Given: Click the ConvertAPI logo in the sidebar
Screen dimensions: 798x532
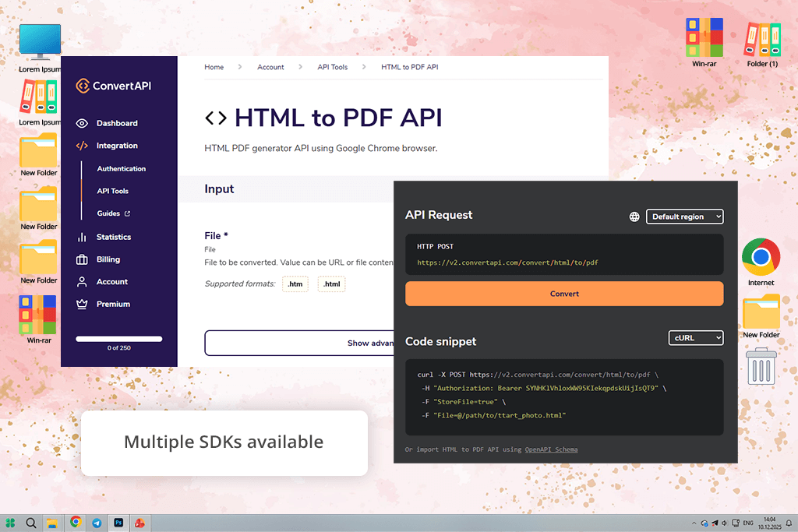Looking at the screenshot, I should point(114,86).
